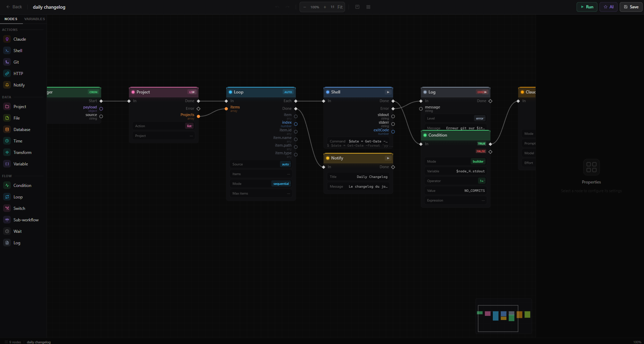Open the Project node Action list selector
644x344 pixels.
(x=189, y=126)
